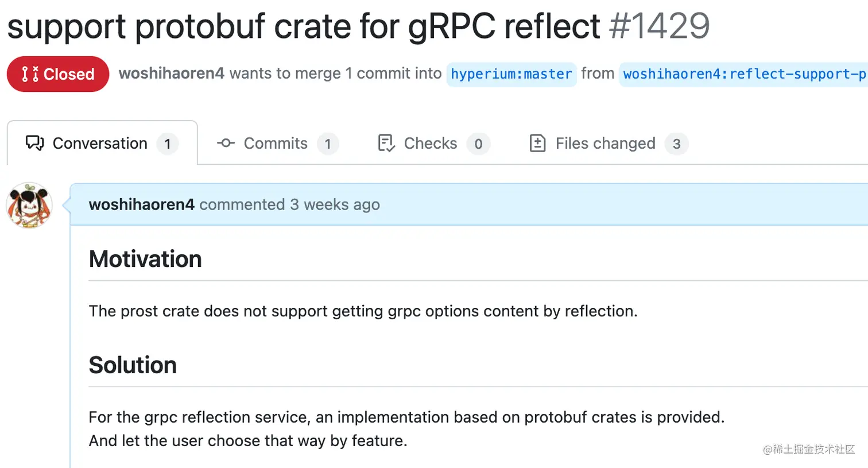Click the Checks count badge showing 0
Image resolution: width=868 pixels, height=468 pixels.
(x=478, y=144)
